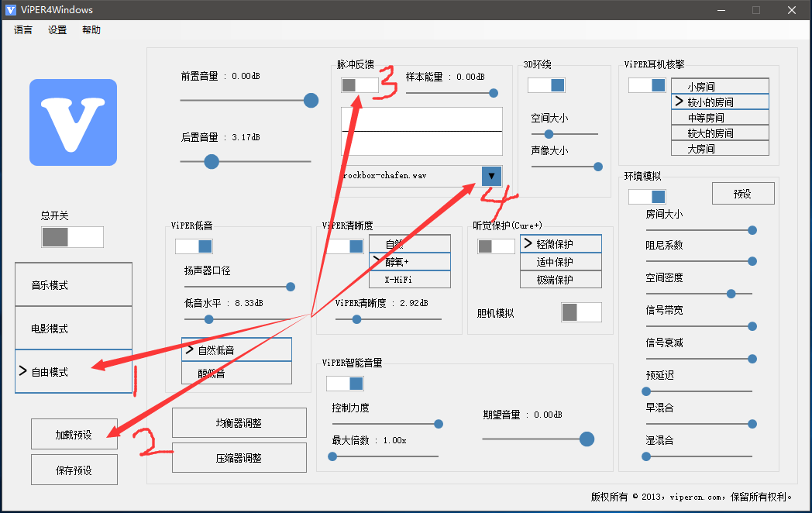Click the 空间密度 slider handle
The height and width of the screenshot is (513, 812).
pos(731,294)
